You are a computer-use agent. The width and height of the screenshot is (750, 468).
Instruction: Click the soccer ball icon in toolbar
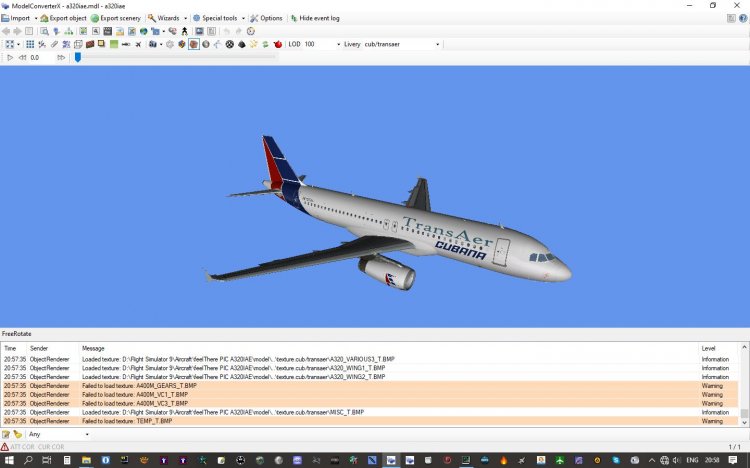229,44
